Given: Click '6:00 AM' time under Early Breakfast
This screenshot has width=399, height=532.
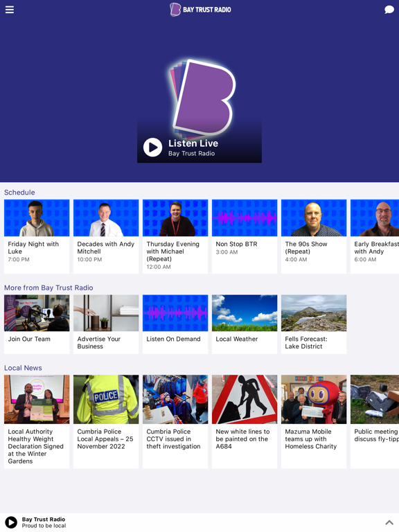Looking at the screenshot, I should click(x=365, y=259).
